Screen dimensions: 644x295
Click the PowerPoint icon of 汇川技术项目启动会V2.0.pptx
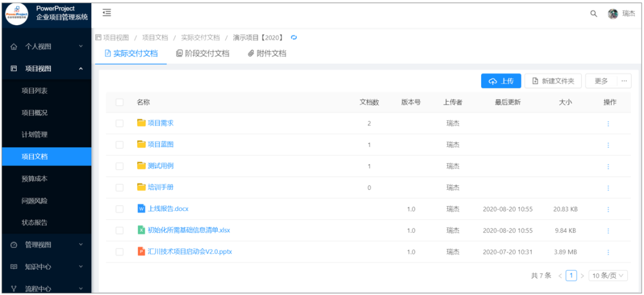coord(141,251)
